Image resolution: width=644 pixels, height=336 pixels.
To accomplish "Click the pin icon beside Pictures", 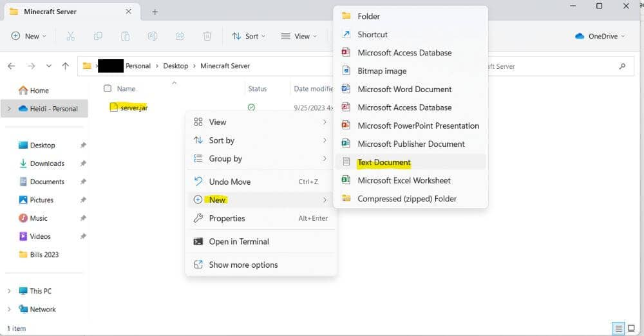I will [83, 200].
